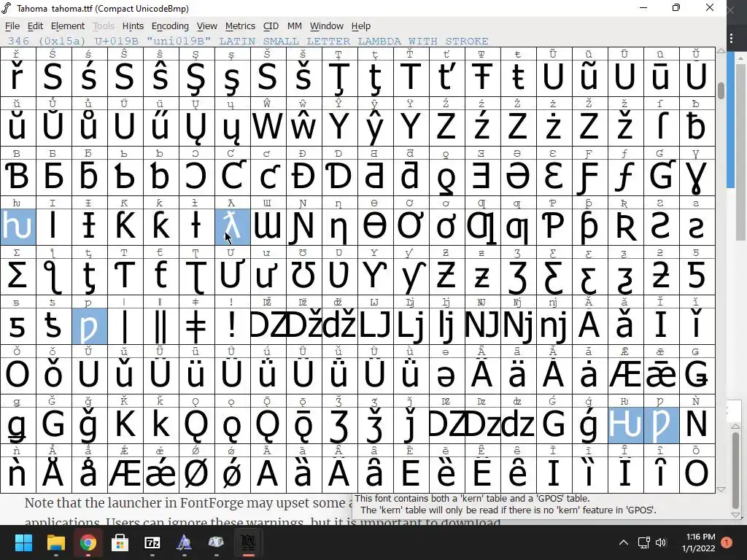This screenshot has width=747, height=560.
Task: Select the retroflex click ! glyph cell
Action: tap(233, 326)
